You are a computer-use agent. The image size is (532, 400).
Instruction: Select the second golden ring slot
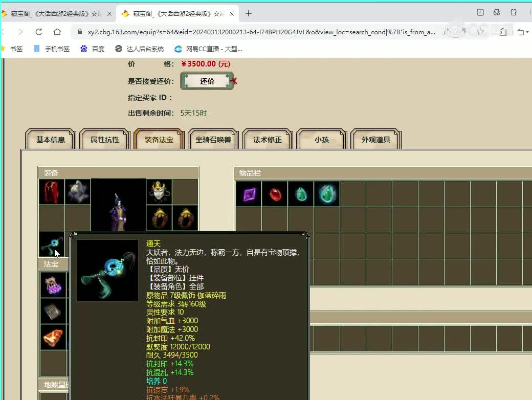coord(185,218)
